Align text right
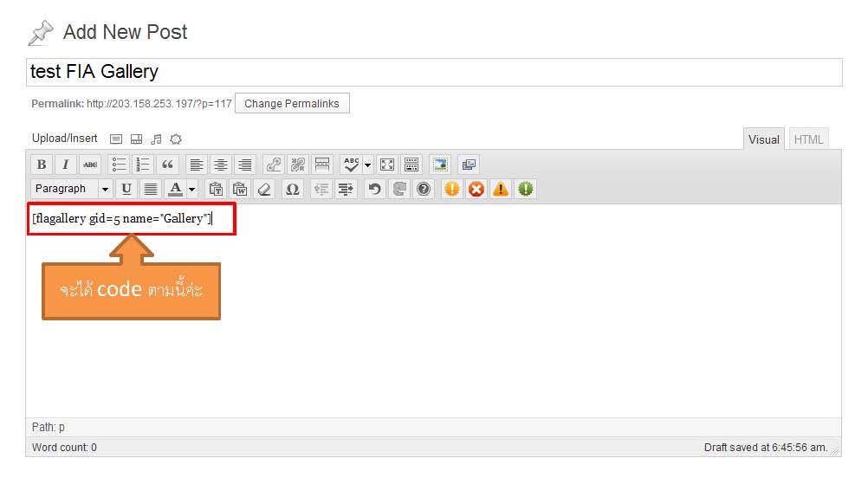This screenshot has height=484, width=868. 244,165
